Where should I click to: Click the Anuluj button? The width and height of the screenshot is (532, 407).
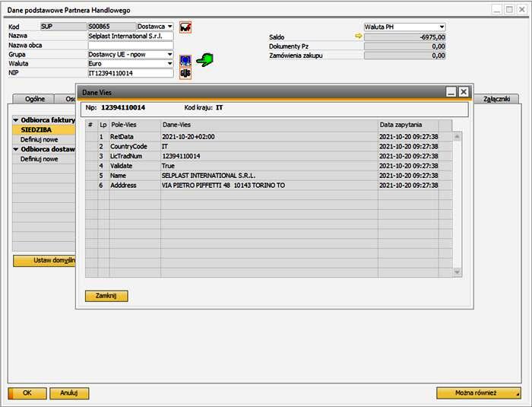[69, 393]
